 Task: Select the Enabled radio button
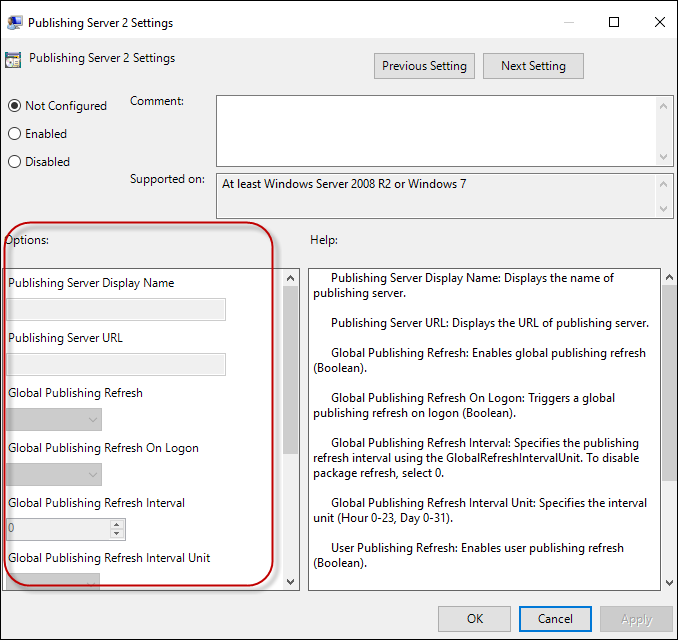[x=15, y=134]
